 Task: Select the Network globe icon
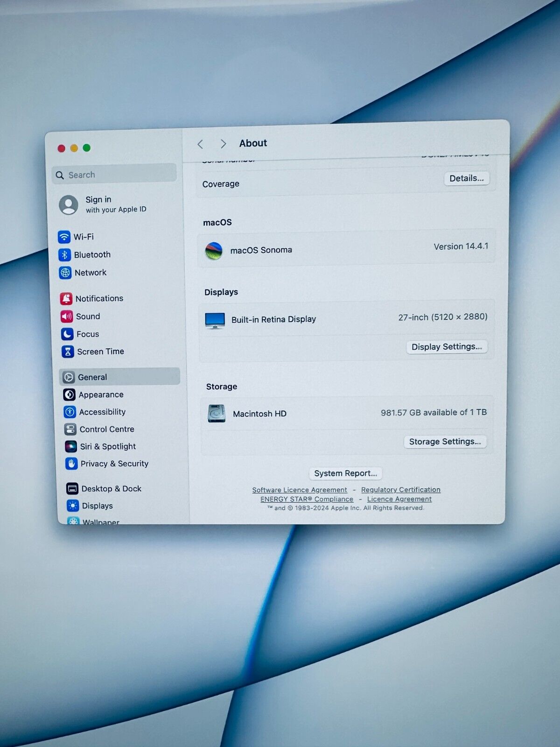(x=65, y=273)
